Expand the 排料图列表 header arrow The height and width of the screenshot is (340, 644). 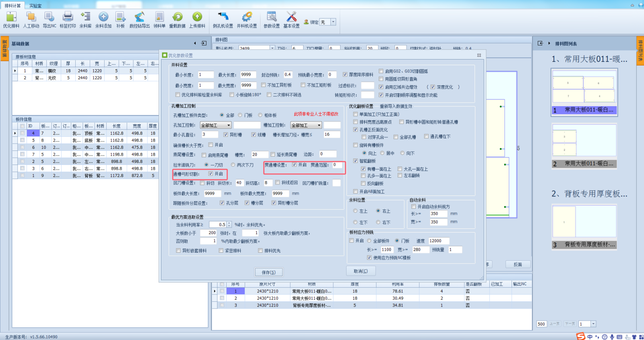click(x=549, y=43)
